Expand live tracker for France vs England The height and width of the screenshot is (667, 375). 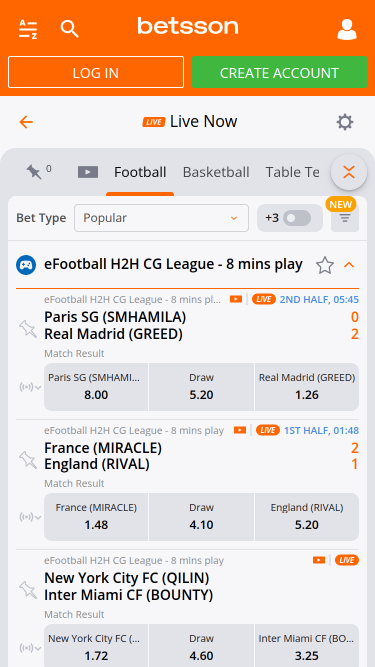click(x=30, y=517)
